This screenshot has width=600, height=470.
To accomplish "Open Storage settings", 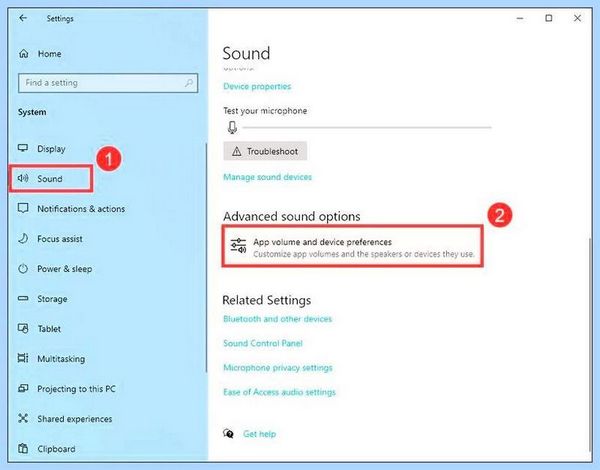I will click(x=52, y=299).
